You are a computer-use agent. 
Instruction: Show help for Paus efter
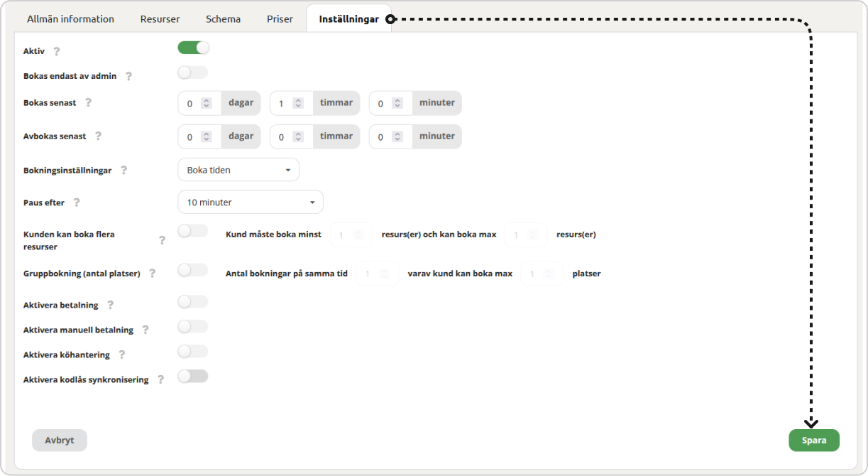77,202
